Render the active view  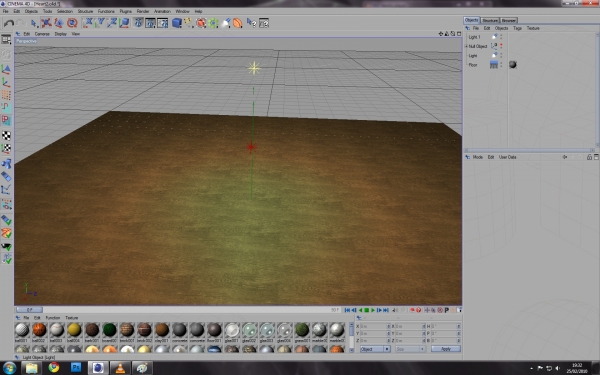coord(138,23)
